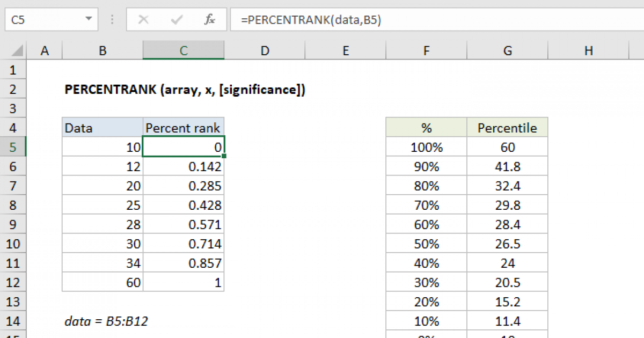Click the cell showing 0.142

(183, 166)
